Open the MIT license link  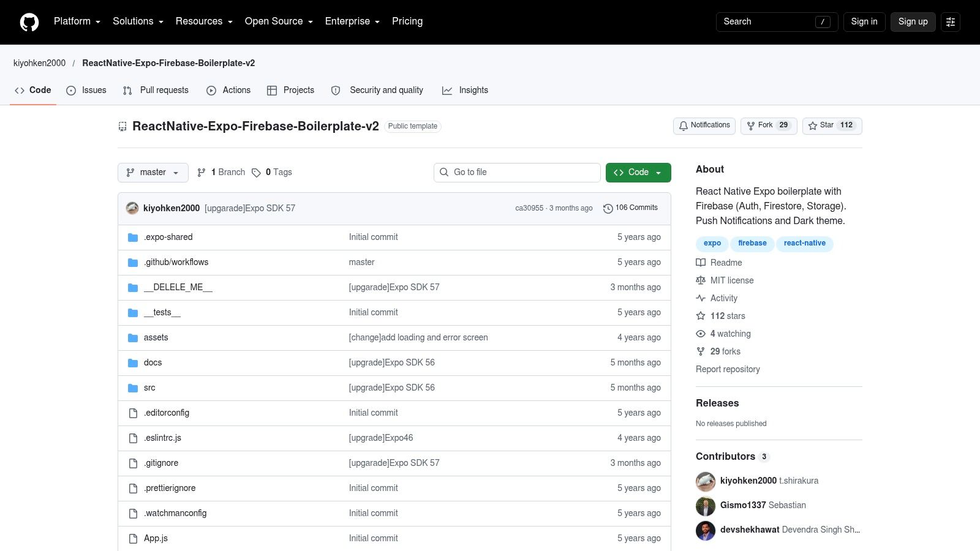(725, 280)
